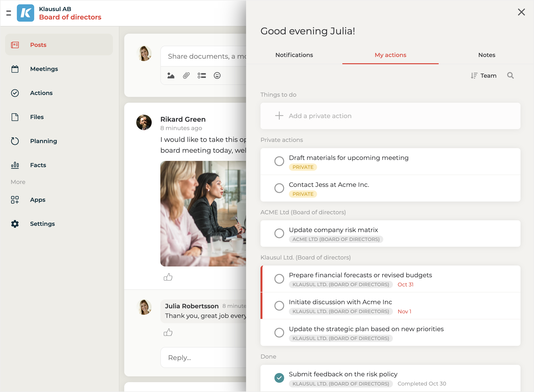
Task: Open Meetings in the sidebar
Action: click(44, 69)
